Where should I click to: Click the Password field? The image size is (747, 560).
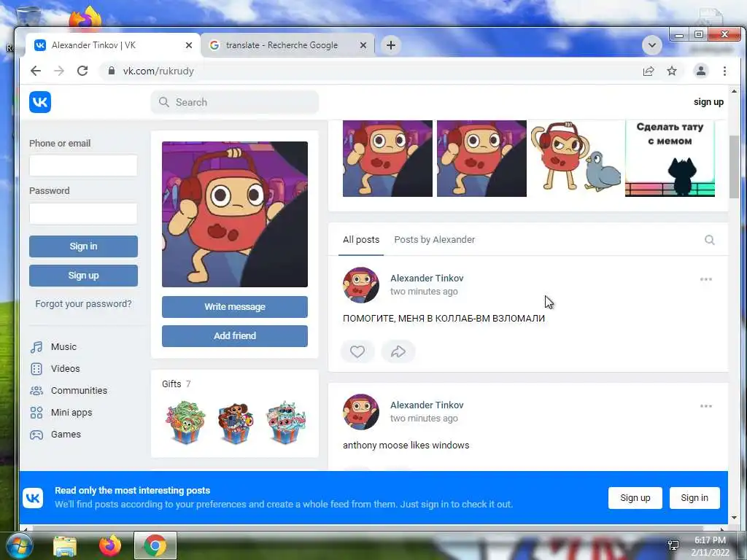[x=83, y=214]
